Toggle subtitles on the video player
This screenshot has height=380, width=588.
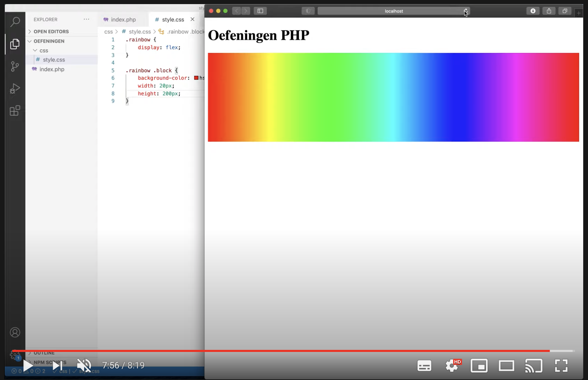[x=424, y=366]
